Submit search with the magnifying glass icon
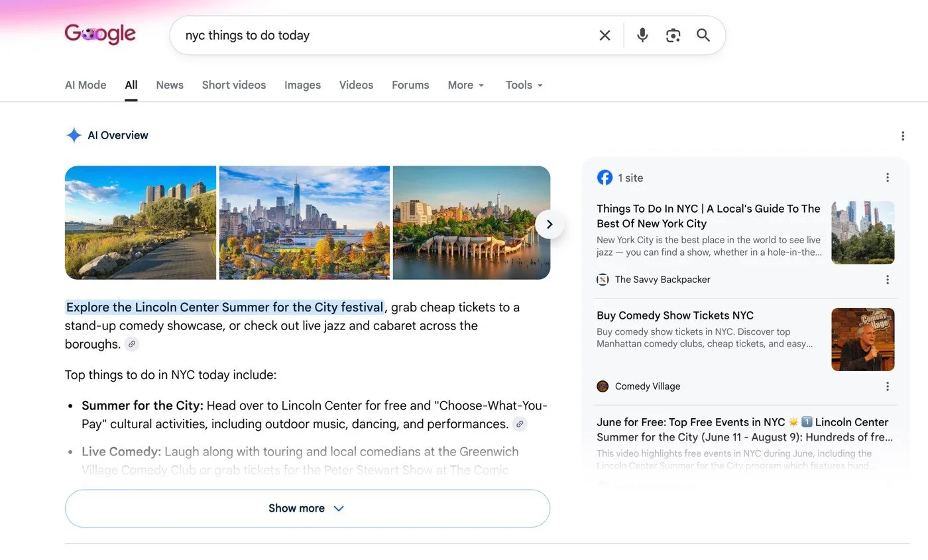The image size is (928, 560). [703, 35]
